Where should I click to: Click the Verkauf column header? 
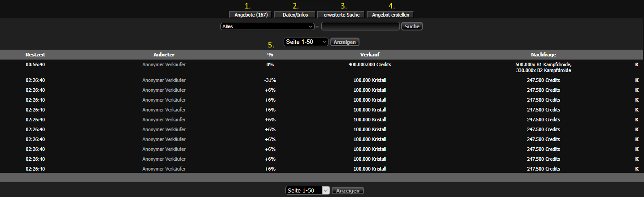[x=370, y=55]
